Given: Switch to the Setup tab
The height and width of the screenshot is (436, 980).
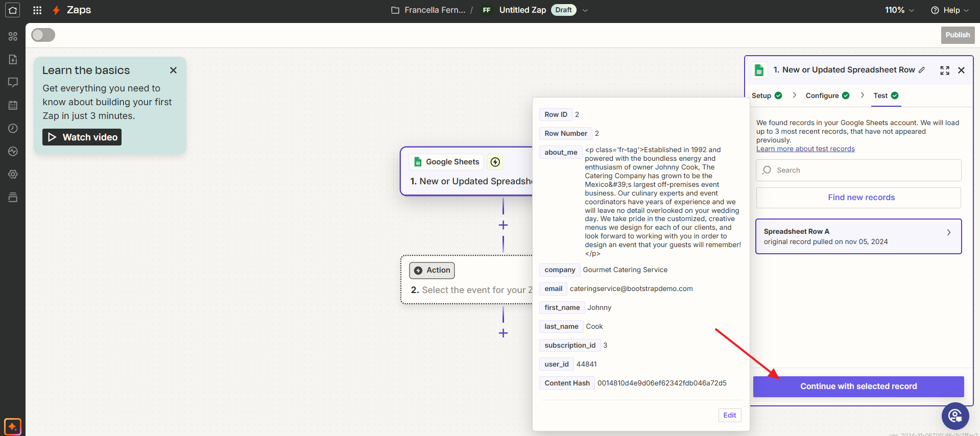Looking at the screenshot, I should pyautogui.click(x=767, y=95).
